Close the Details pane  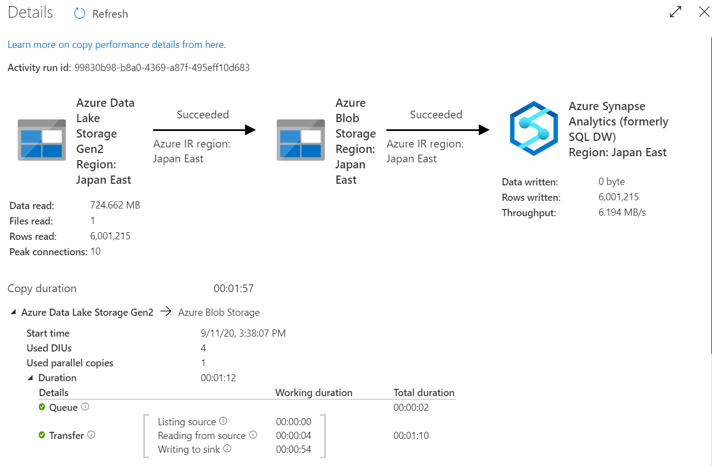[704, 12]
